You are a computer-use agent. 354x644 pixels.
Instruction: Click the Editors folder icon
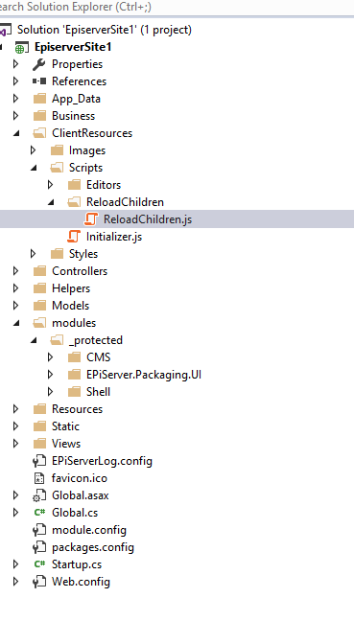74,185
